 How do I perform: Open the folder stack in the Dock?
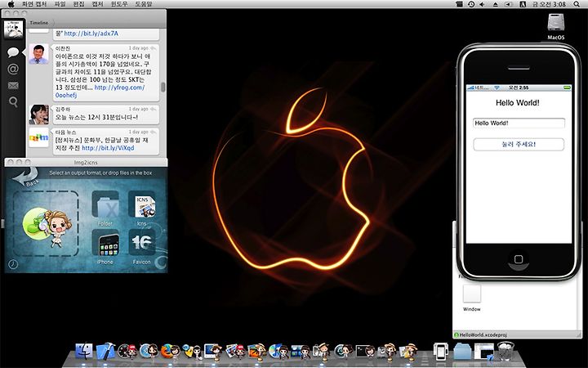(x=462, y=352)
